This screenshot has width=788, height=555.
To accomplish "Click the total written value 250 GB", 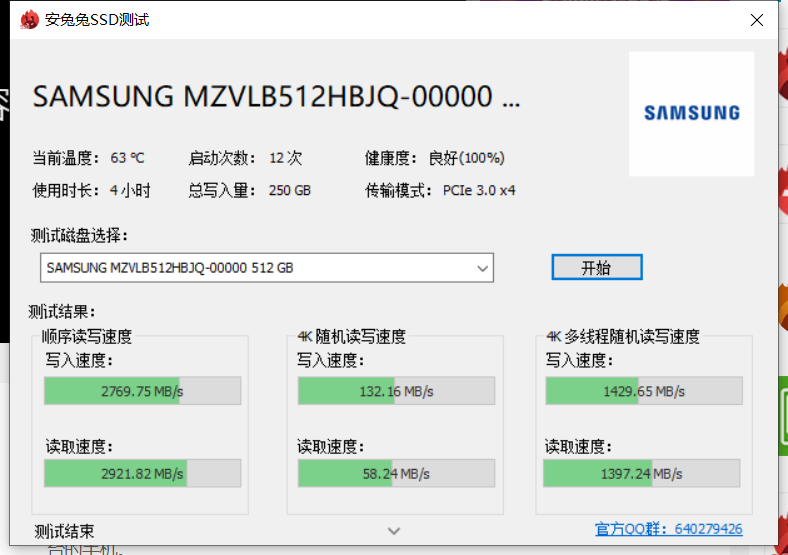I will pos(290,190).
